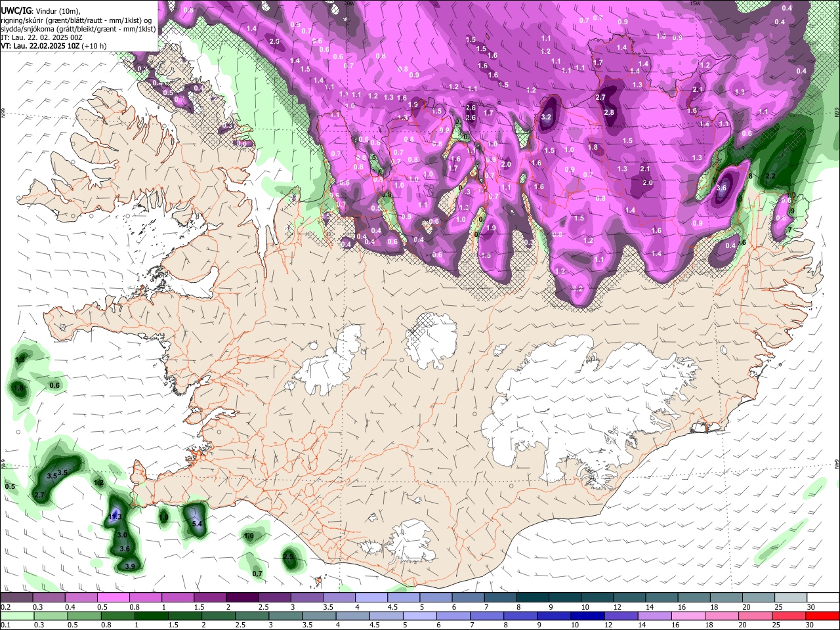Pick the light pink 16 swatch in rain scale

[x=688, y=616]
